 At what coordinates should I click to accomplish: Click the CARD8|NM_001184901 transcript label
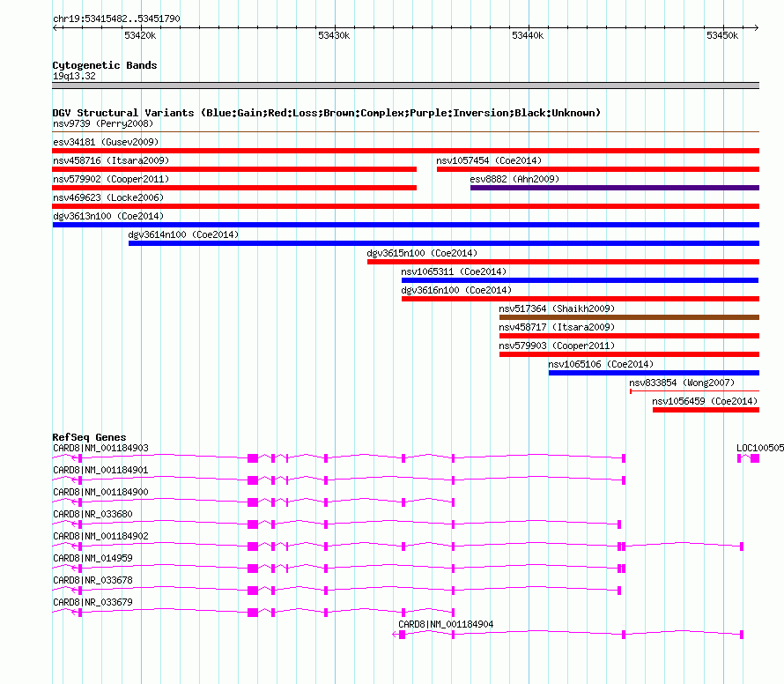click(100, 470)
